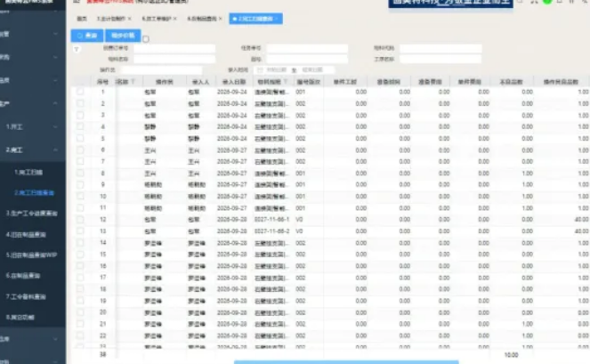Check the box for row 19
Screen dimensions: 590x364
pos(80,301)
